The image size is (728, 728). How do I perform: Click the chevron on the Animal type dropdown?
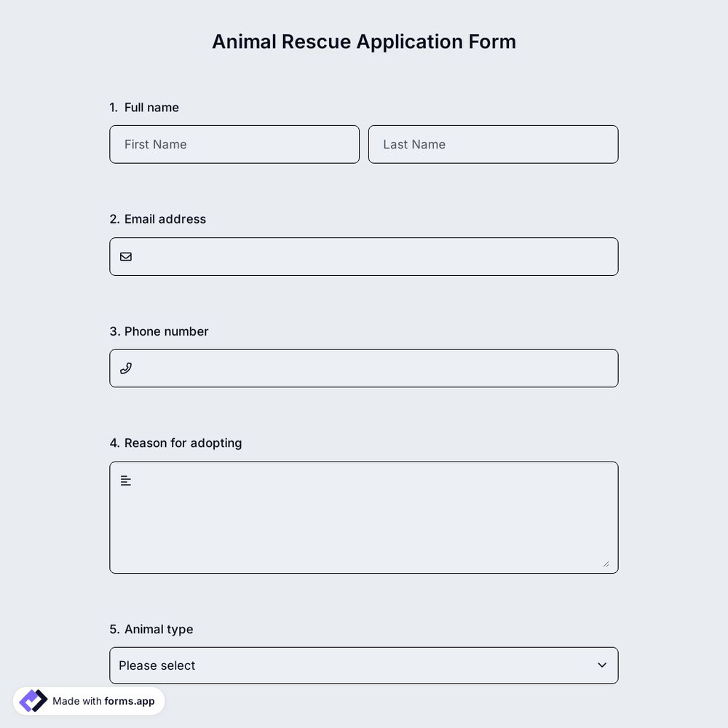coord(602,665)
